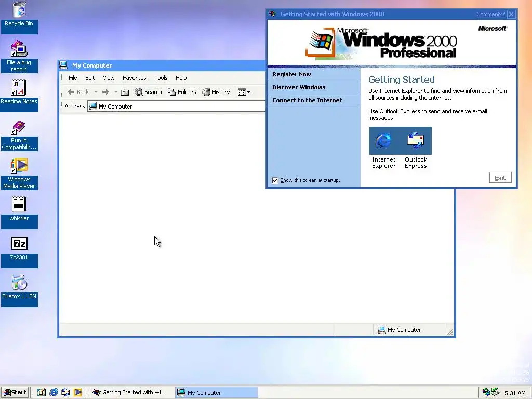Click the Exit button
532x399 pixels.
tap(500, 178)
